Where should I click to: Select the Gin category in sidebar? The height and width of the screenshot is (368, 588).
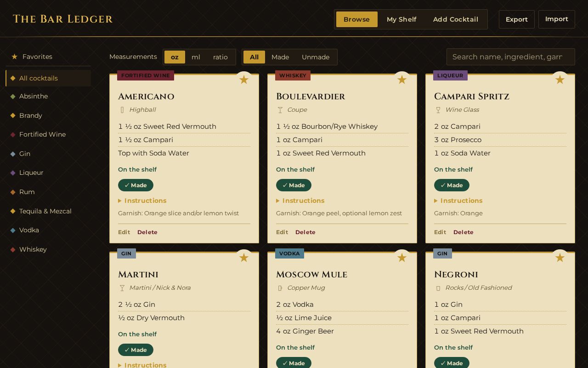48,154
